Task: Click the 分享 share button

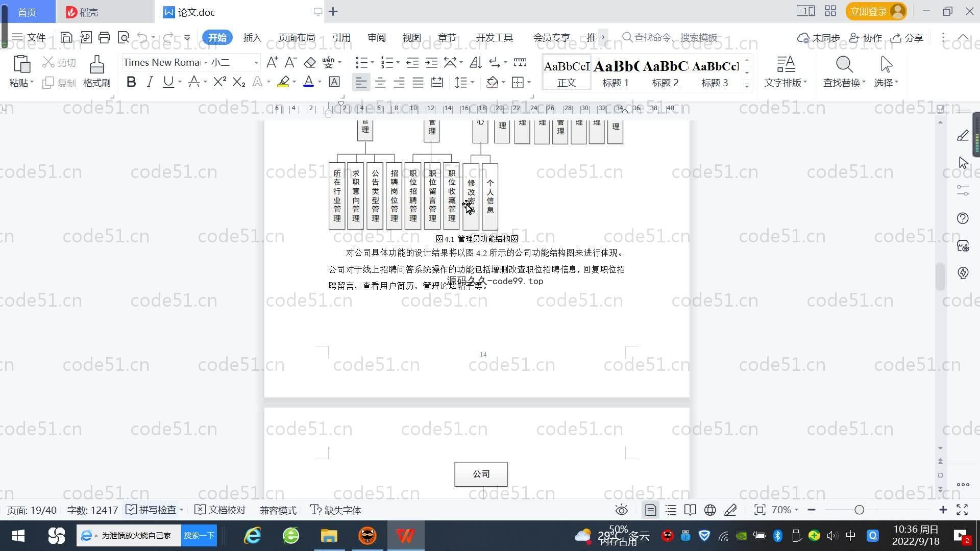Action: 907,38
